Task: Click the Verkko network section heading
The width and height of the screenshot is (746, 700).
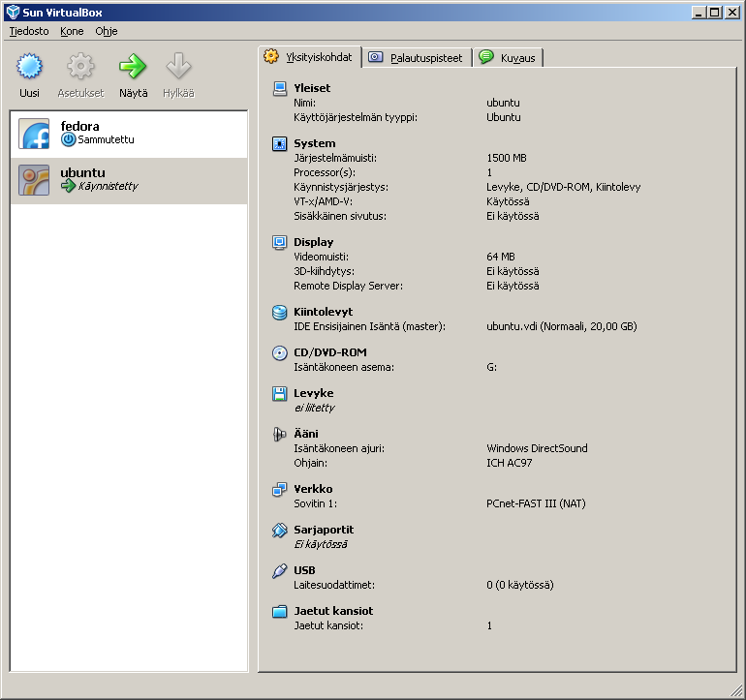Action: point(313,489)
